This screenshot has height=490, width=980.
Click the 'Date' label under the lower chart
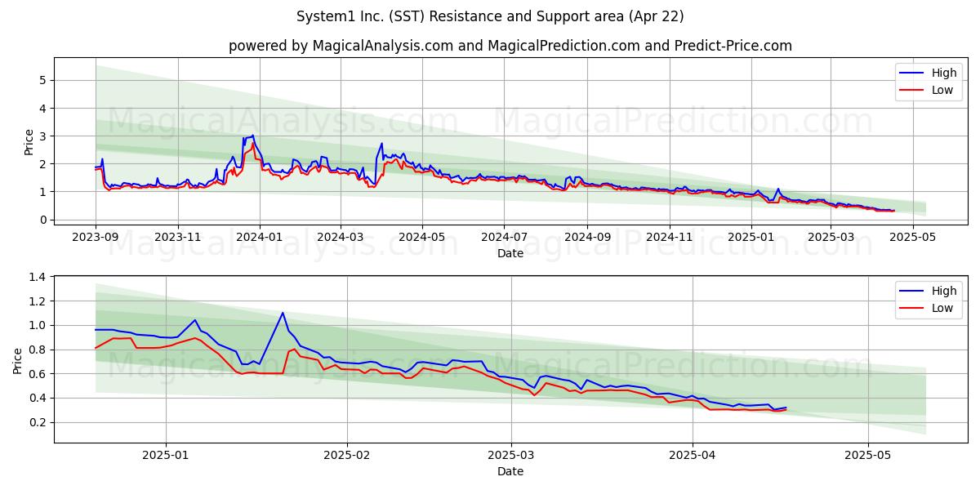click(510, 471)
